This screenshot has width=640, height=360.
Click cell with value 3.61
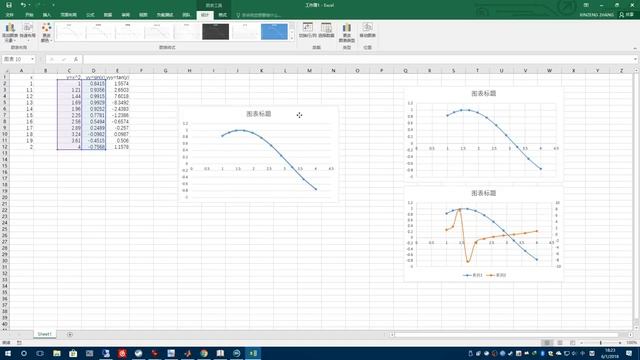pyautogui.click(x=69, y=141)
